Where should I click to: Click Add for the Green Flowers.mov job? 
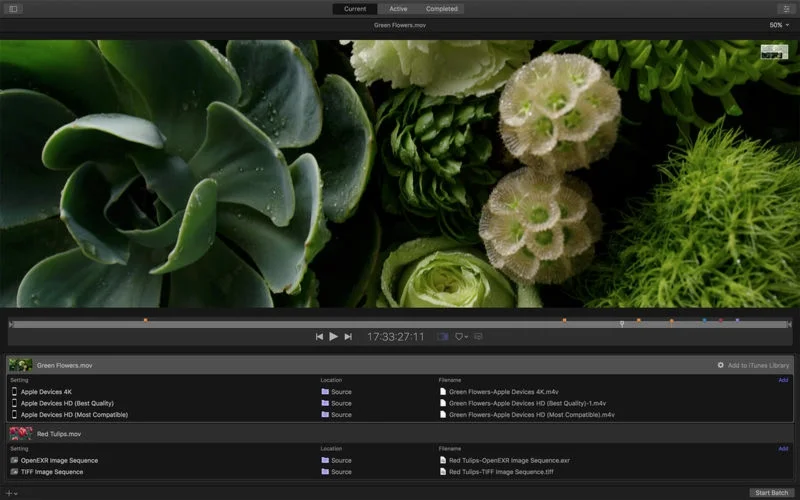coord(783,380)
